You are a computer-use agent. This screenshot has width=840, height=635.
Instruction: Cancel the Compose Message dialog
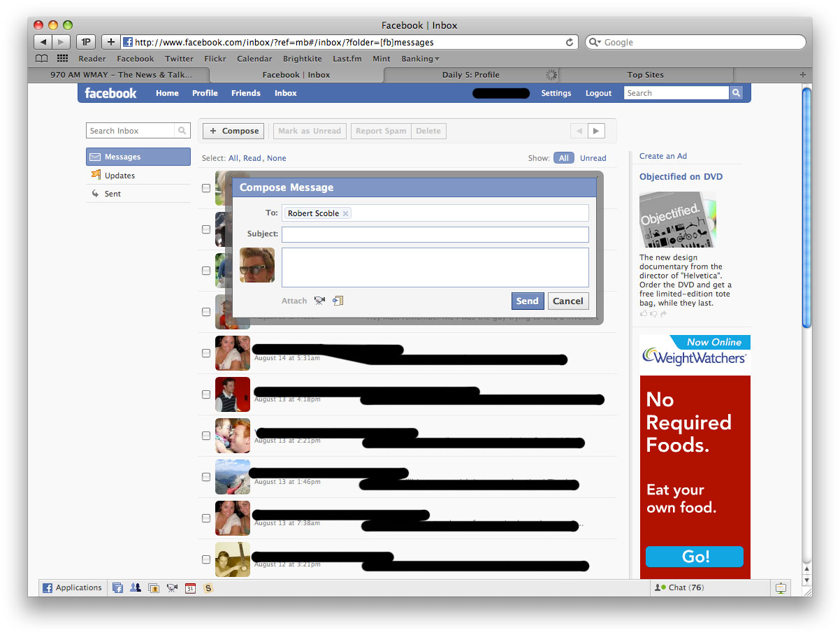[x=568, y=301]
